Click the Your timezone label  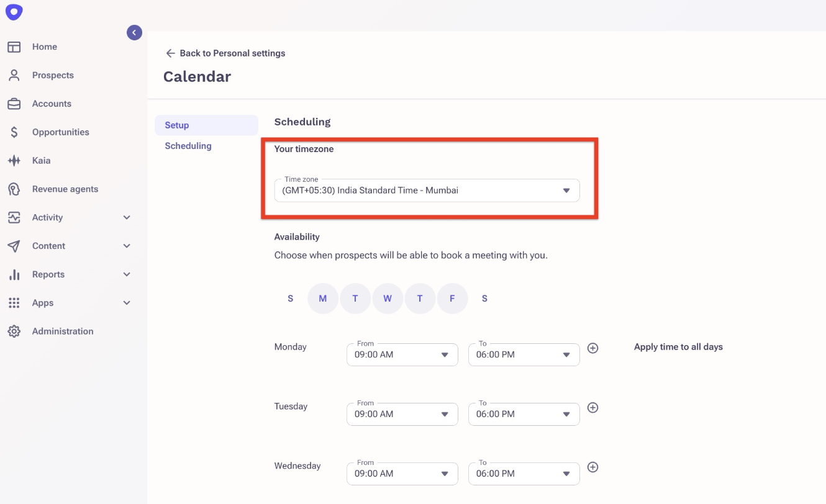(x=304, y=149)
